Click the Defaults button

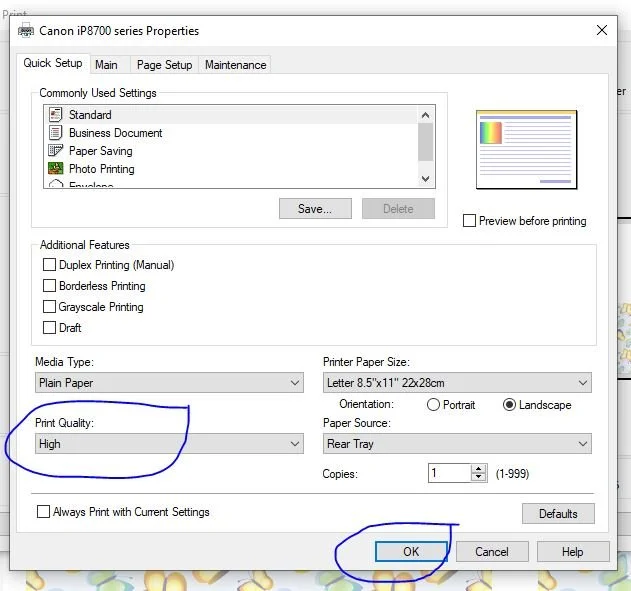(x=558, y=514)
